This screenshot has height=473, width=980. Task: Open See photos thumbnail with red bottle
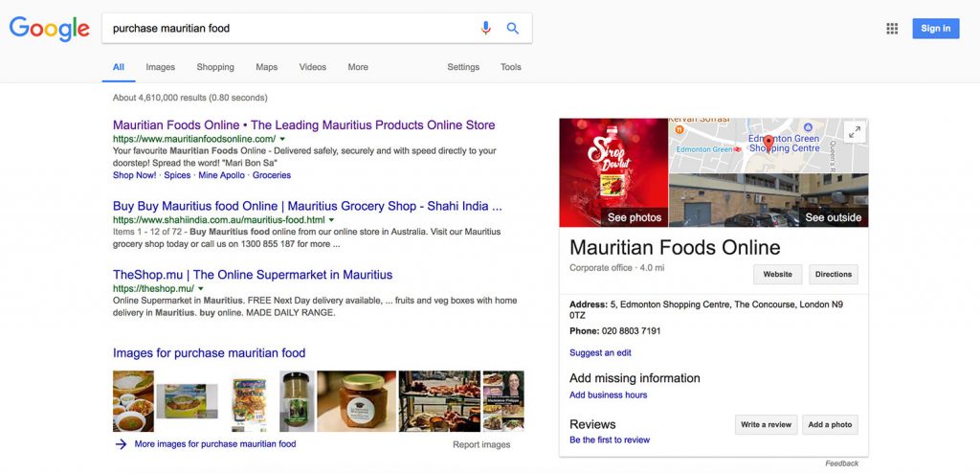[x=613, y=172]
